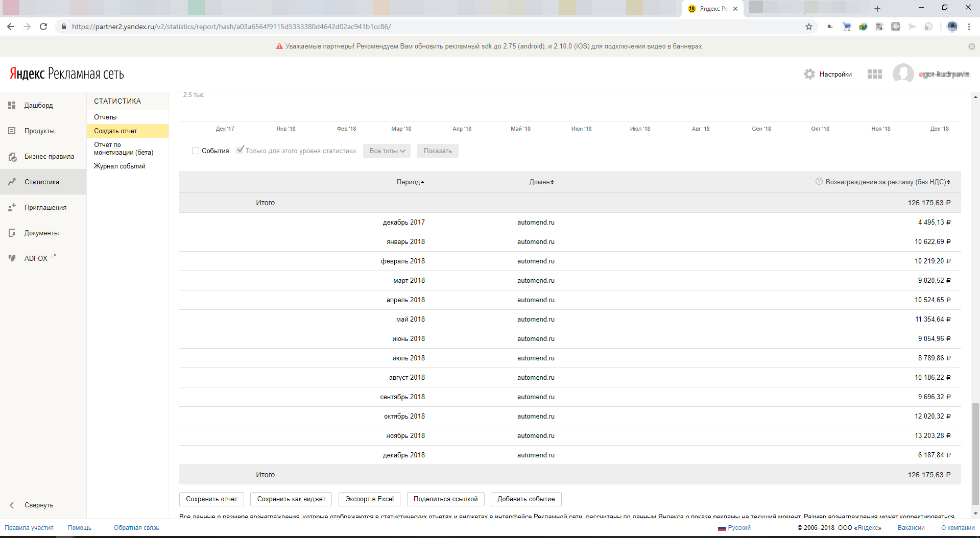Click browser back arrow
The image size is (980, 538).
coord(11,27)
